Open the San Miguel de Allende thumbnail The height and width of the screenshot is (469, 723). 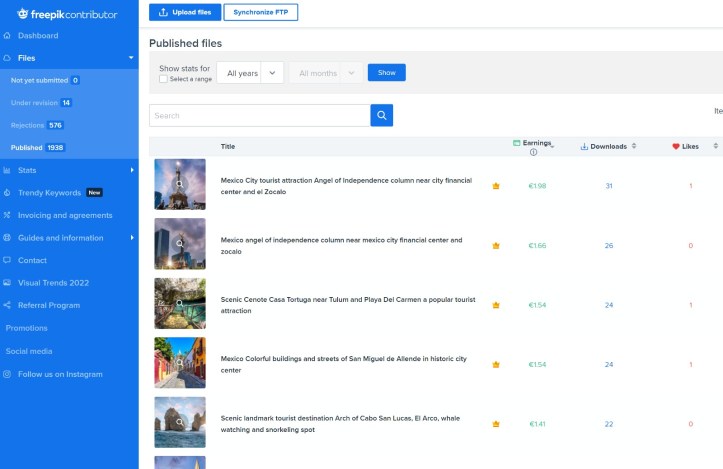180,364
